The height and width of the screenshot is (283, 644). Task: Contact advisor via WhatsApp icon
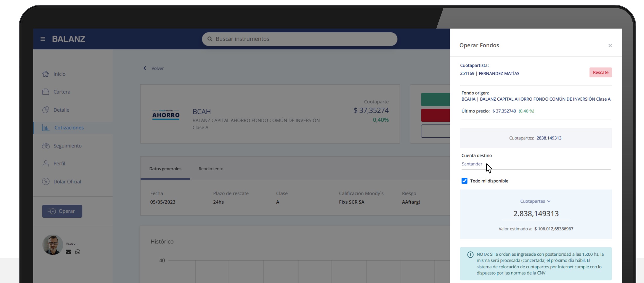(x=78, y=252)
